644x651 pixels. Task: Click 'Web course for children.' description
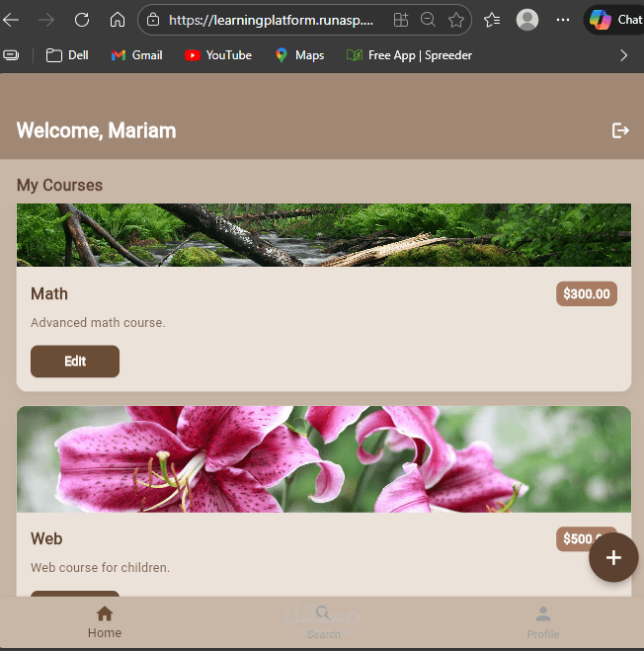pyautogui.click(x=100, y=568)
